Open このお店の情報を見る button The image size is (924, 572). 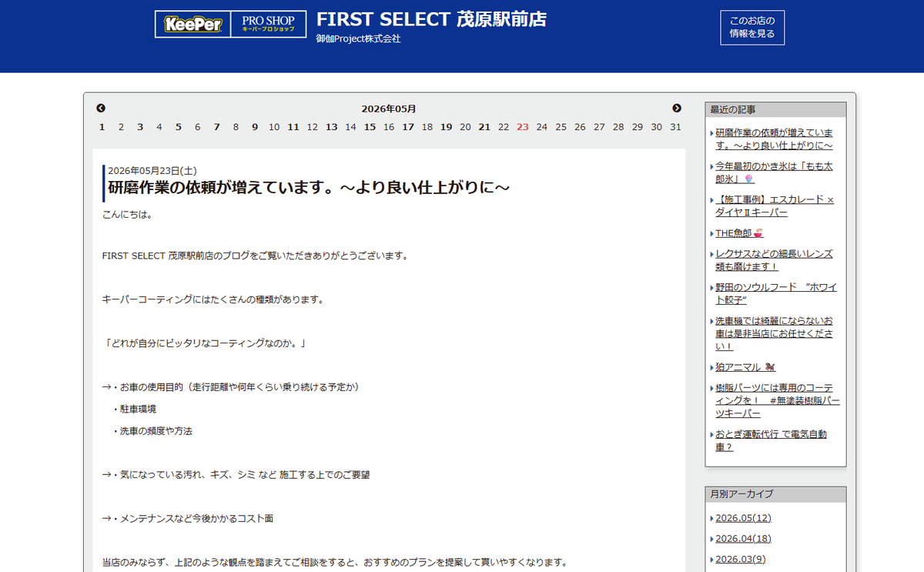[752, 28]
